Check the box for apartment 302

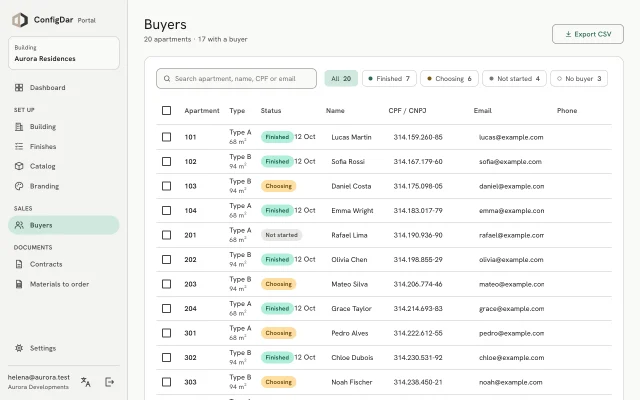167,358
